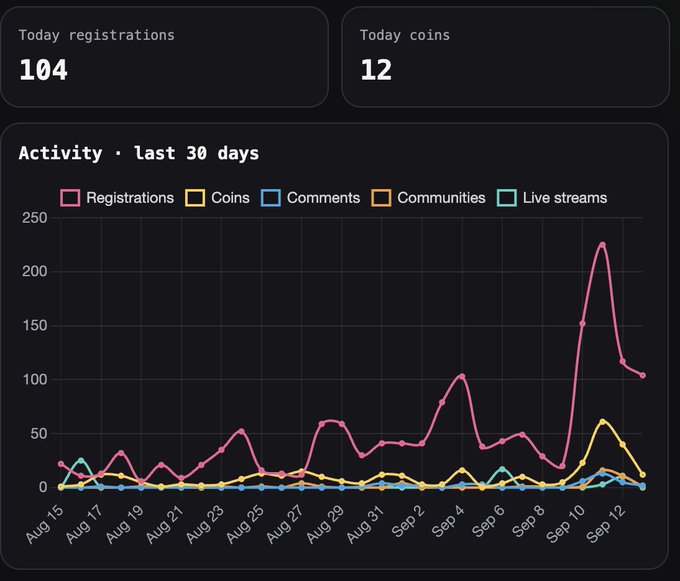Select the Today registrations value 104
This screenshot has width=680, height=581.
[43, 70]
